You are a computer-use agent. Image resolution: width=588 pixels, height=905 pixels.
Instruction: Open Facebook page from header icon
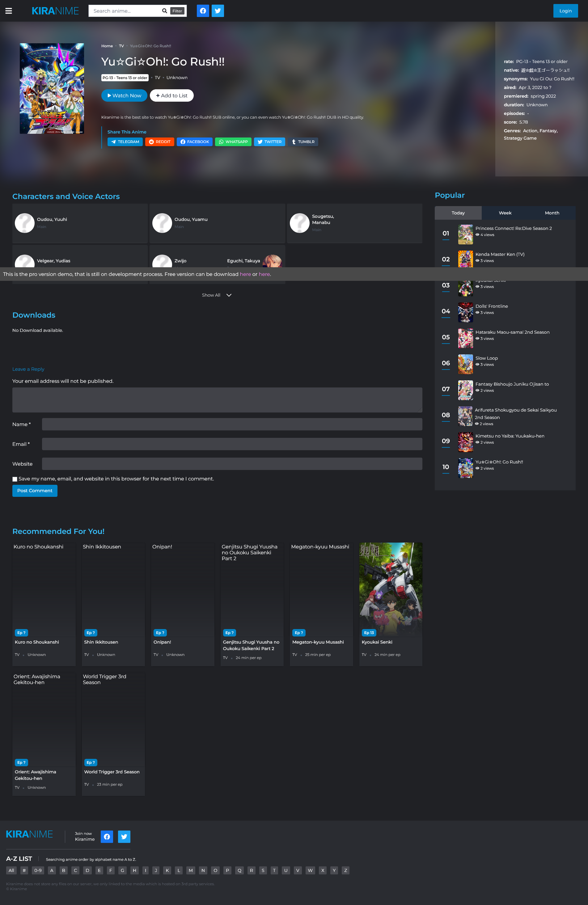(x=203, y=11)
